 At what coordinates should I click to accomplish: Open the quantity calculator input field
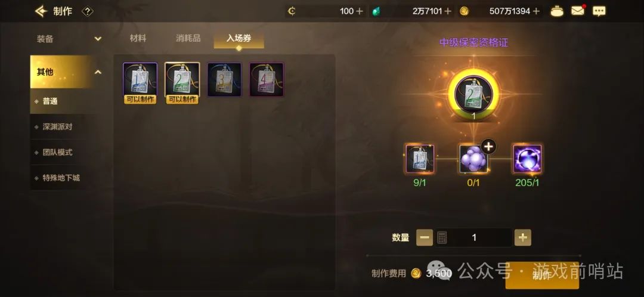click(x=474, y=237)
